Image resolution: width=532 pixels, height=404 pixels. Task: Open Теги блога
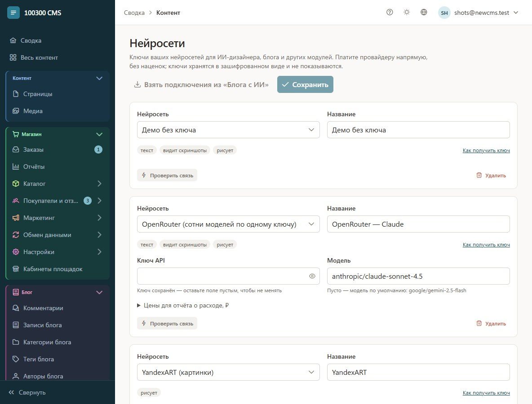58,359
